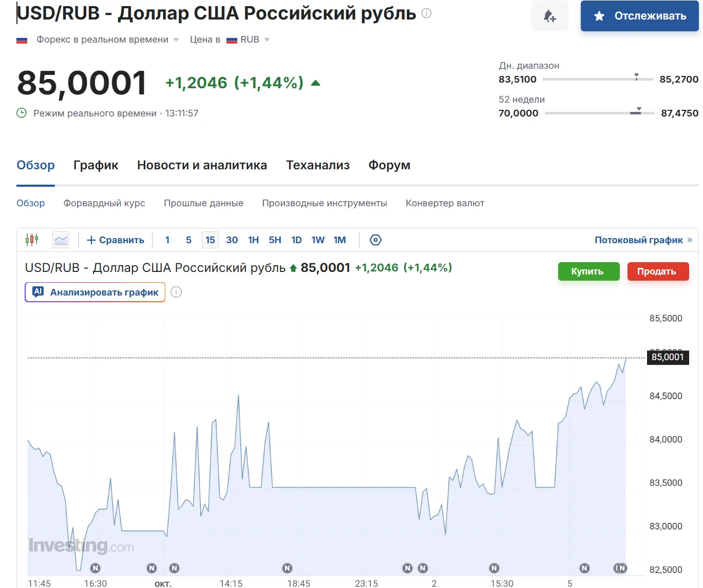This screenshot has width=703, height=588.
Task: Select the 30 minute interval
Action: click(232, 240)
